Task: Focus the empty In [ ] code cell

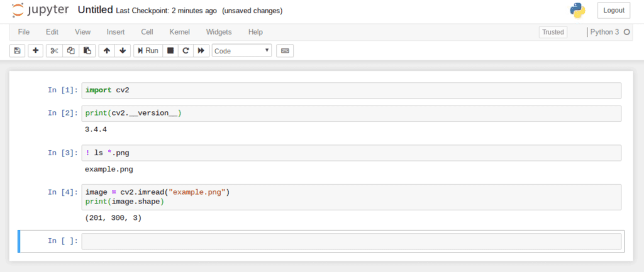Action: (351, 241)
